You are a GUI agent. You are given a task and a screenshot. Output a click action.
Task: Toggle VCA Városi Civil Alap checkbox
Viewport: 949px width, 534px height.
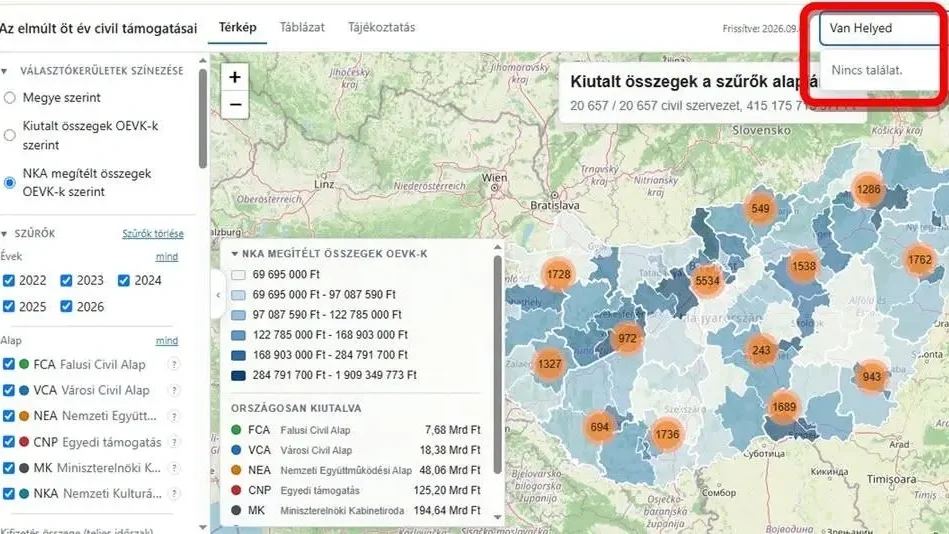[8, 390]
